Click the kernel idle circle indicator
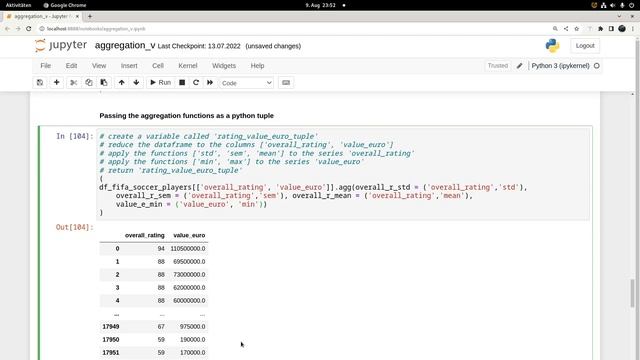Screen dimensions: 640x360 coord(597,66)
